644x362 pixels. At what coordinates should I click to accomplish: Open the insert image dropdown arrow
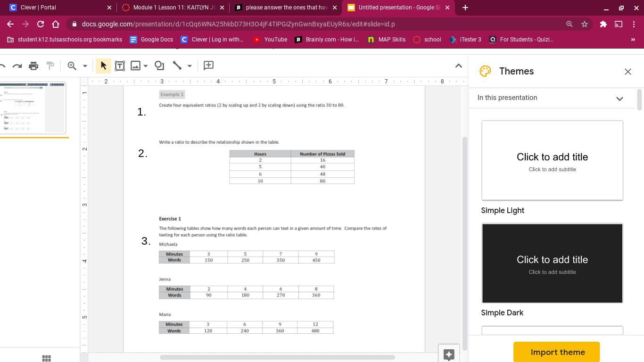[x=146, y=66]
